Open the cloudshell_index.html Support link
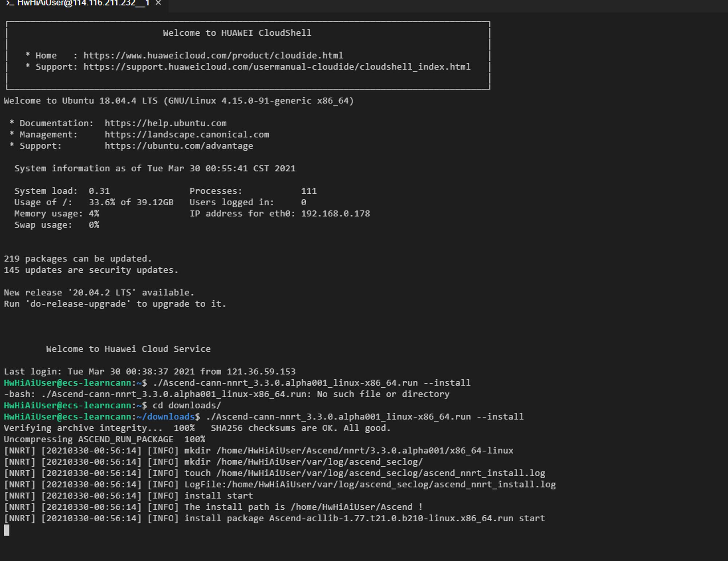 tap(277, 67)
